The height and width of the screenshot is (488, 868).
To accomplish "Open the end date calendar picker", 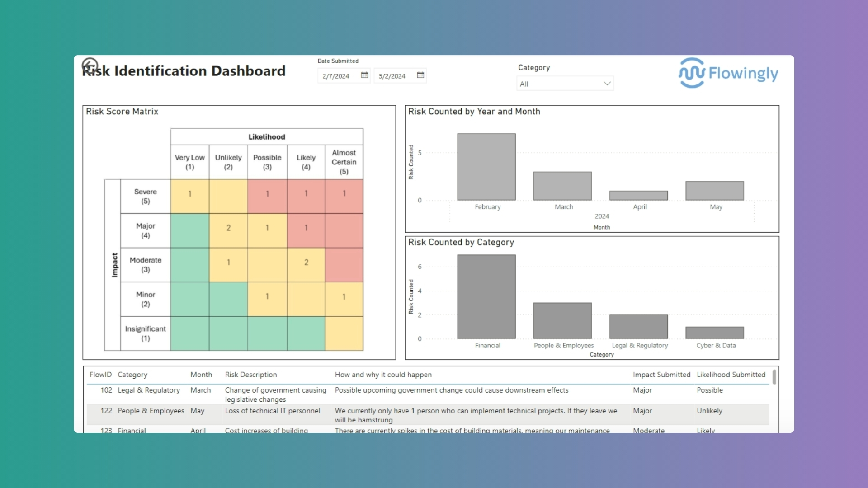I will pyautogui.click(x=420, y=75).
